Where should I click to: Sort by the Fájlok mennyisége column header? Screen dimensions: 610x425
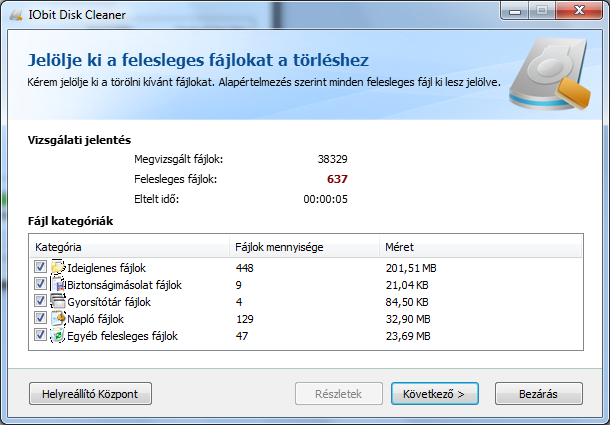coord(304,247)
